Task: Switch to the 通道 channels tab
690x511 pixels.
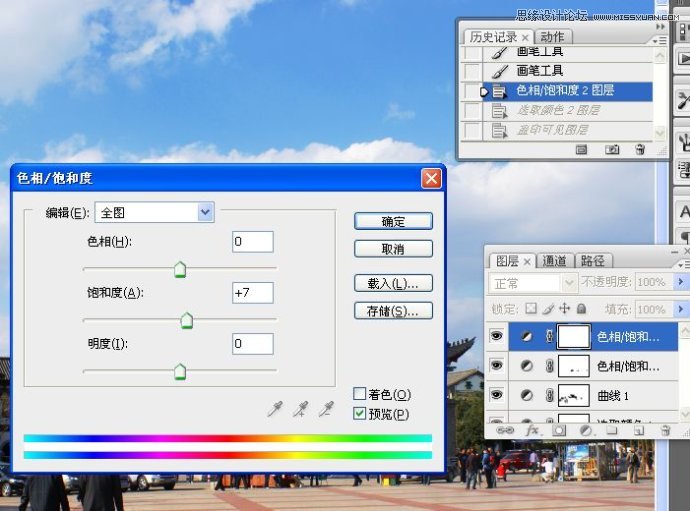Action: (554, 261)
